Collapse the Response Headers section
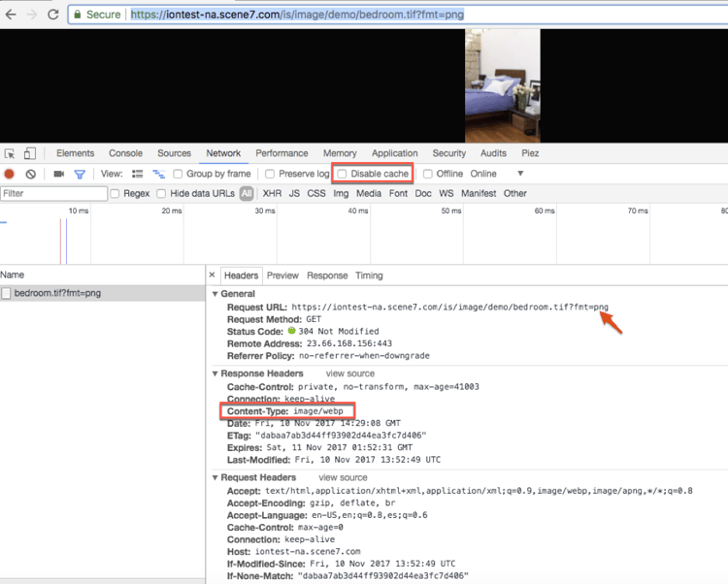 click(215, 373)
